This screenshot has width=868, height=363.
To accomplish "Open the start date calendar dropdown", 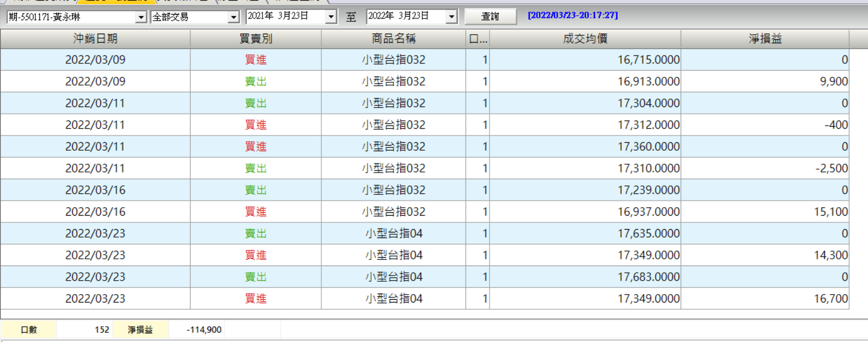I will tap(331, 17).
